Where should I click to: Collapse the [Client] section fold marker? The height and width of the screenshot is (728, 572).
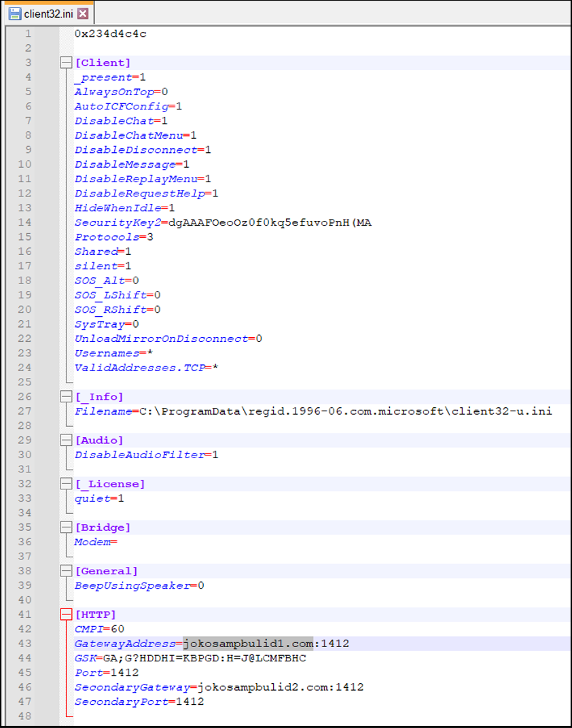click(66, 63)
